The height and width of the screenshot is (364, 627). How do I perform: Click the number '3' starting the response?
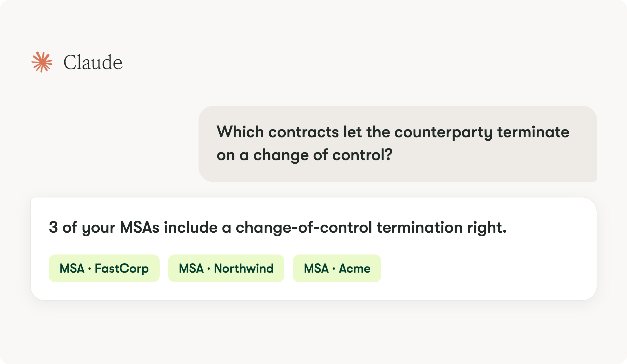(53, 228)
